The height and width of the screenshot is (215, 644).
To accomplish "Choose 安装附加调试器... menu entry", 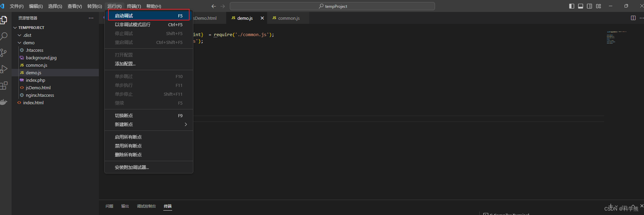I will coord(149,167).
